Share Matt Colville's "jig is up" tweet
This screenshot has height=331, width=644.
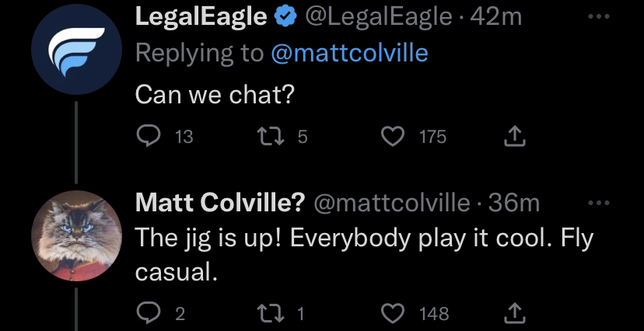(x=513, y=313)
